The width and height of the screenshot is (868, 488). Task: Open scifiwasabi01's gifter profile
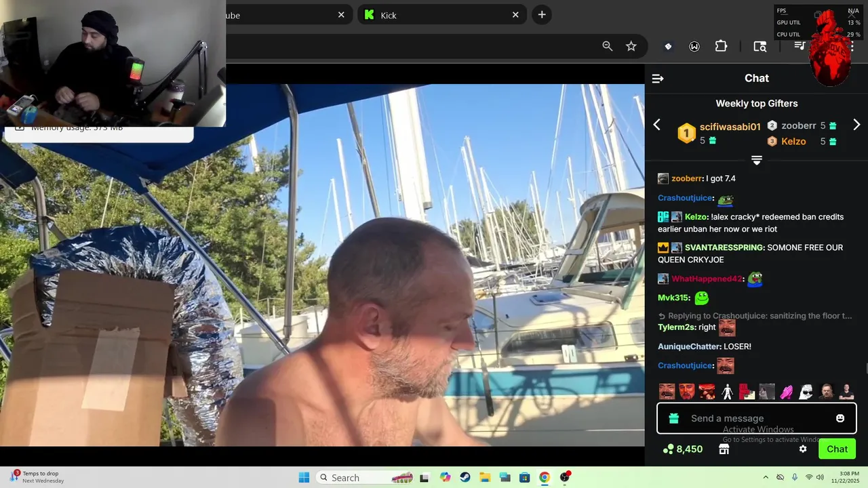click(730, 127)
